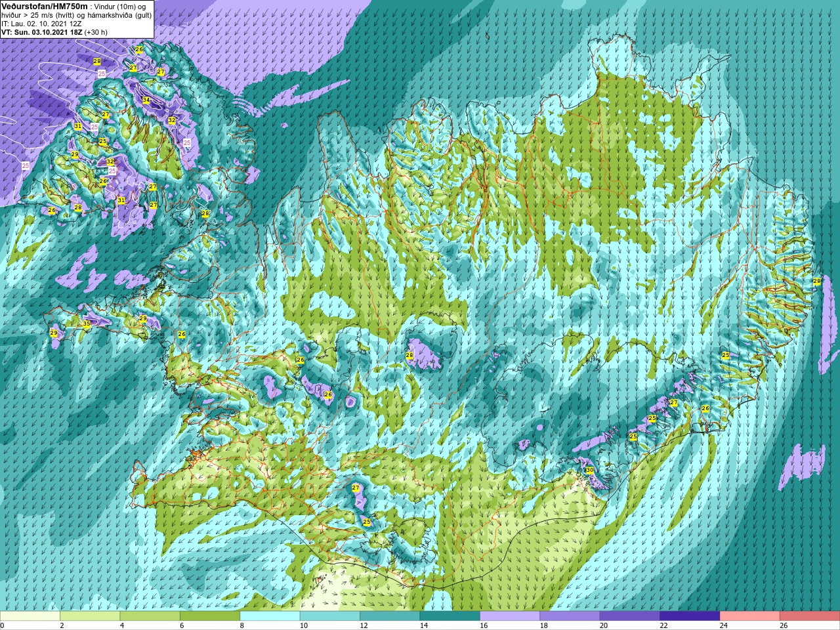Select the lavender 16–18 legend swatch
Viewport: 840px width, 630px height.
tap(510, 616)
